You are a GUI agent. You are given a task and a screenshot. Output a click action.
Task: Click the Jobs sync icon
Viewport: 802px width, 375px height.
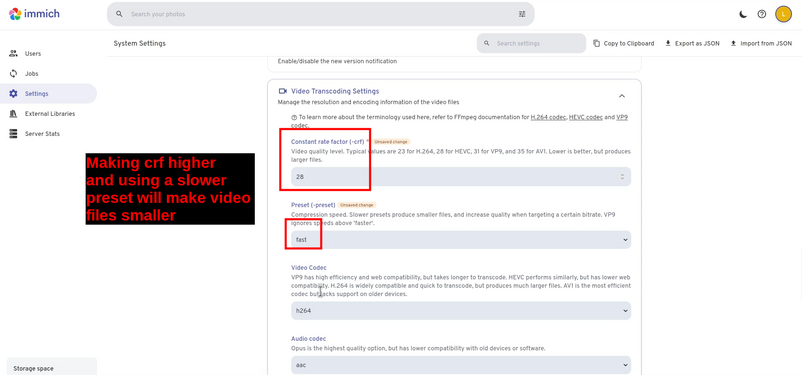pyautogui.click(x=14, y=74)
